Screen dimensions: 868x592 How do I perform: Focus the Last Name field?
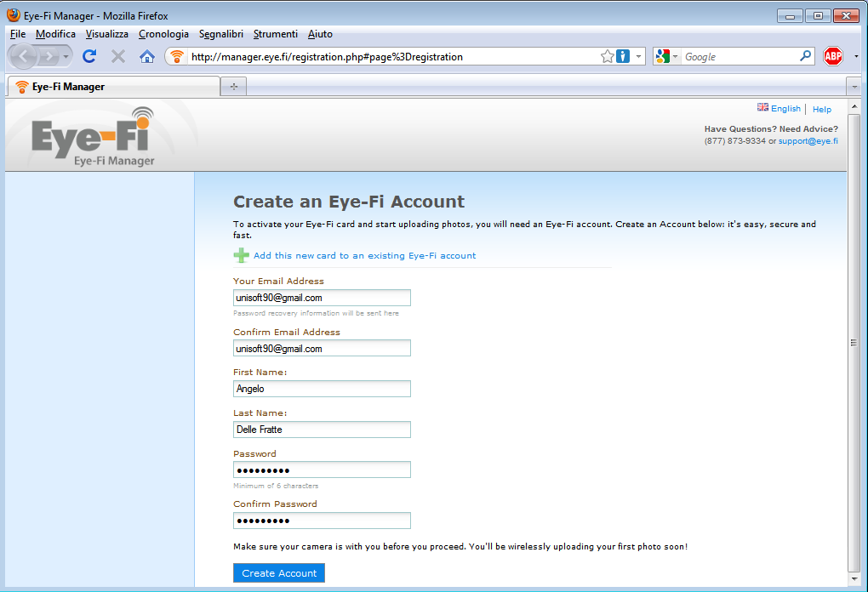(322, 430)
